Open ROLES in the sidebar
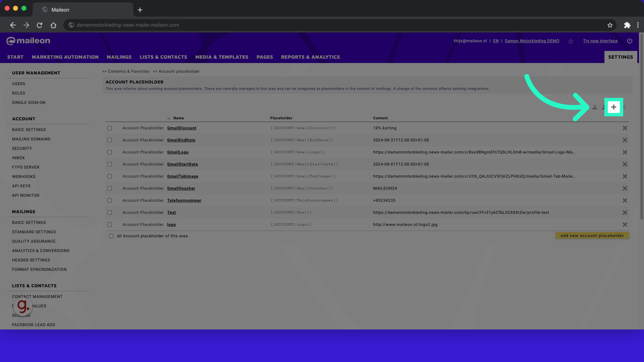This screenshot has height=362, width=644. click(18, 93)
